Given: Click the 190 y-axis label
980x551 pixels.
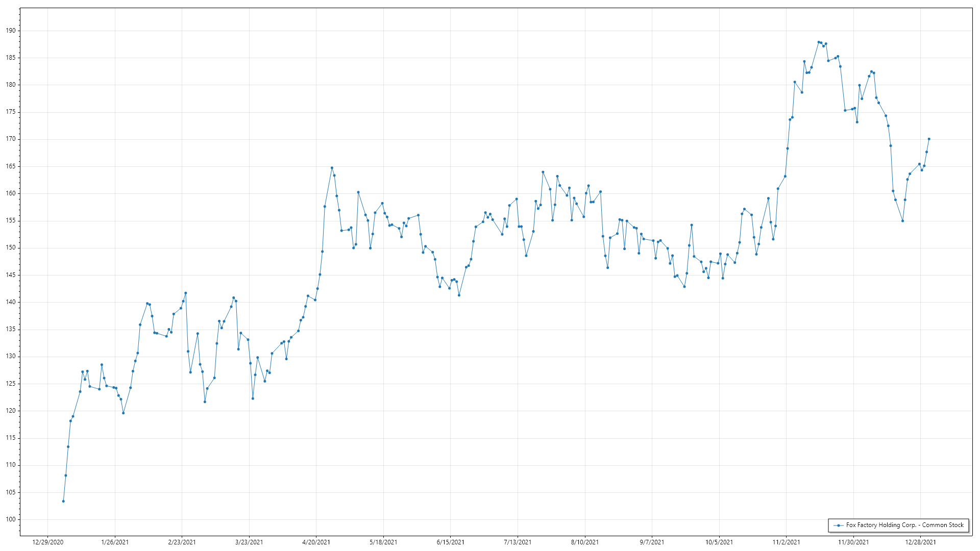Looking at the screenshot, I should [11, 31].
